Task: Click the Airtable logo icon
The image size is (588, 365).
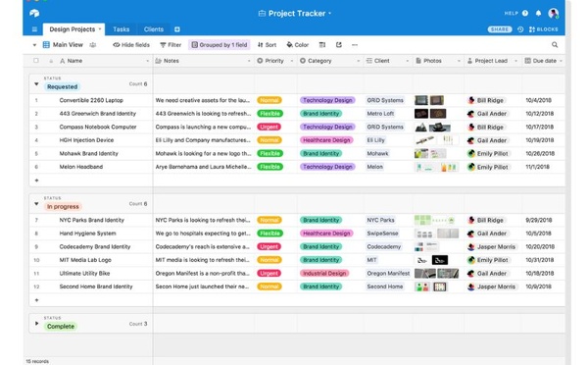Action: 34,13
